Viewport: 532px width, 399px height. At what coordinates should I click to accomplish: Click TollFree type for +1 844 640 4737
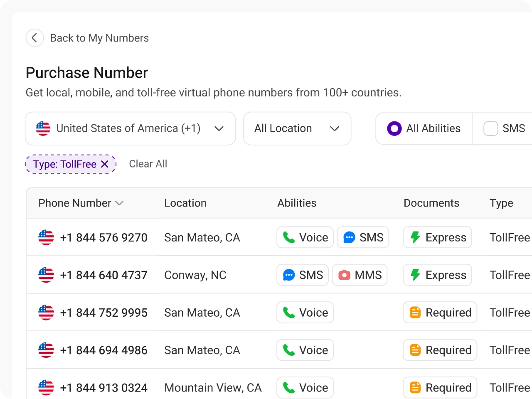[510, 275]
